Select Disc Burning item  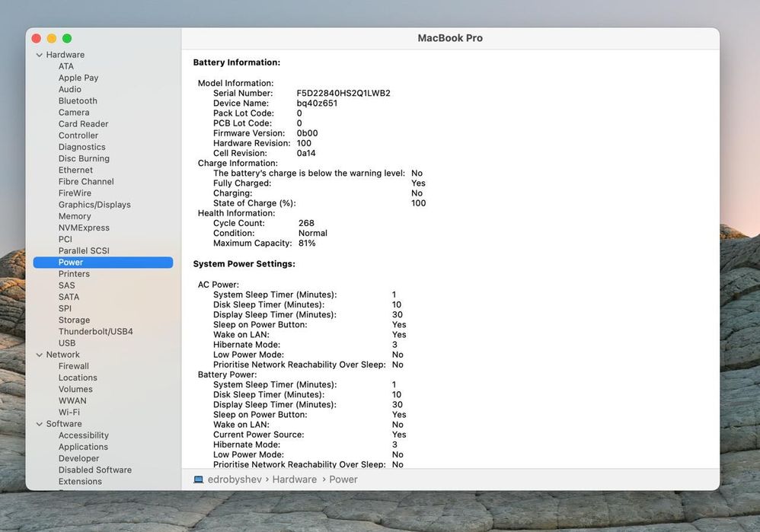[x=84, y=158]
